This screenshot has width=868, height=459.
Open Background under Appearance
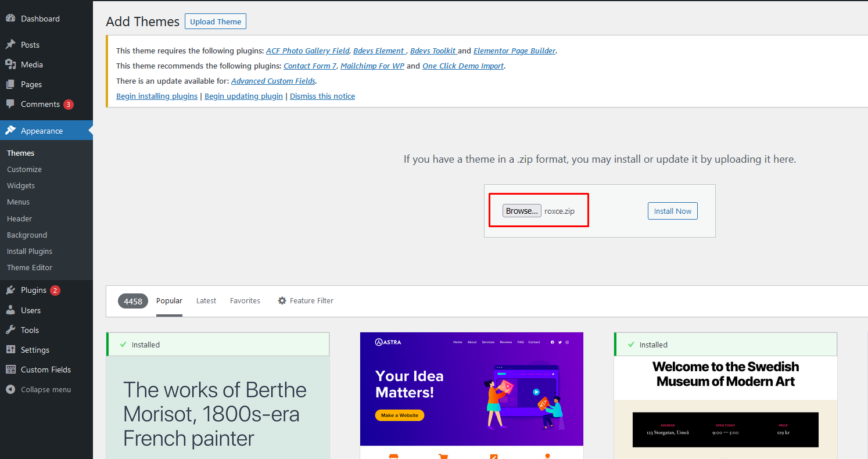(27, 235)
